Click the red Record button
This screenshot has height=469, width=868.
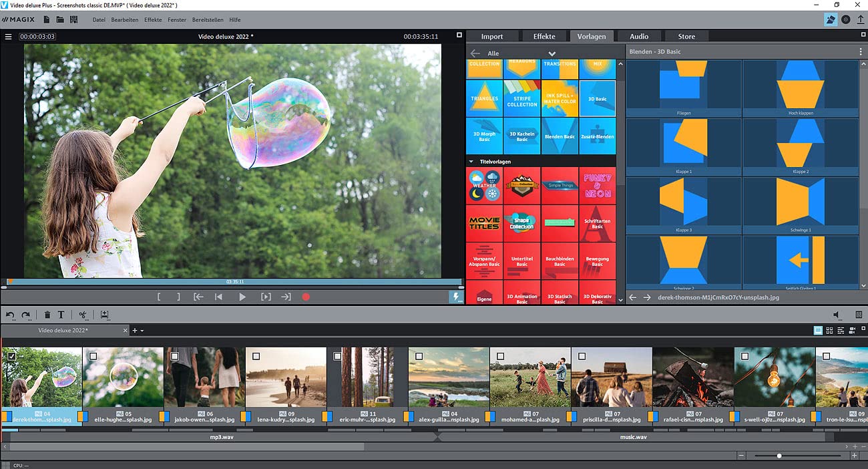point(306,297)
